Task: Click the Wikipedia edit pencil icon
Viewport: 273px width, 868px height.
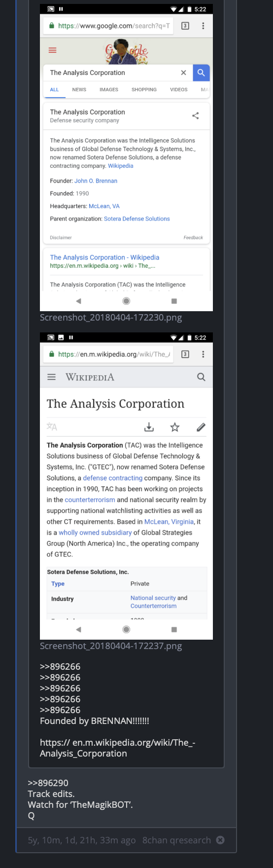Action: pos(201,427)
